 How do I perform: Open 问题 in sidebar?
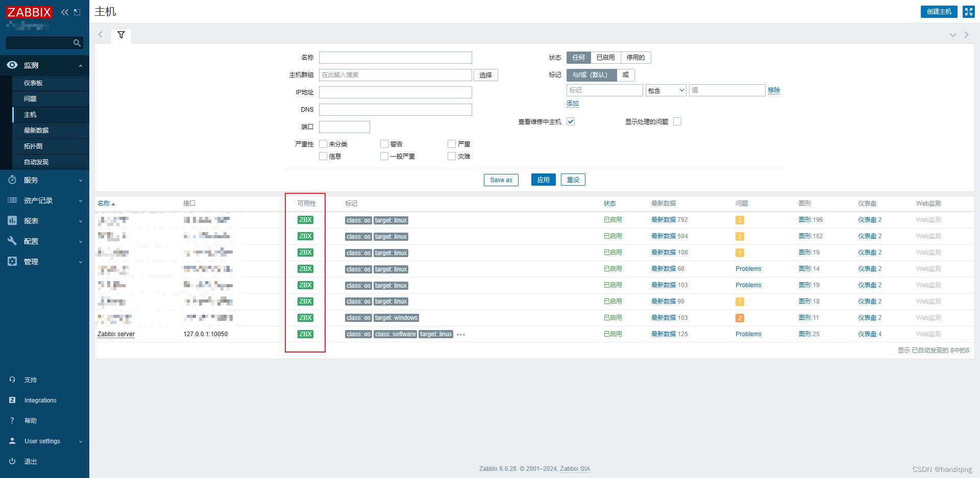(51, 99)
